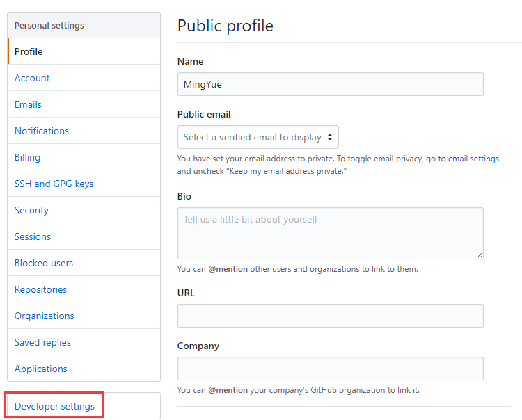Open Sessions page

click(84, 236)
